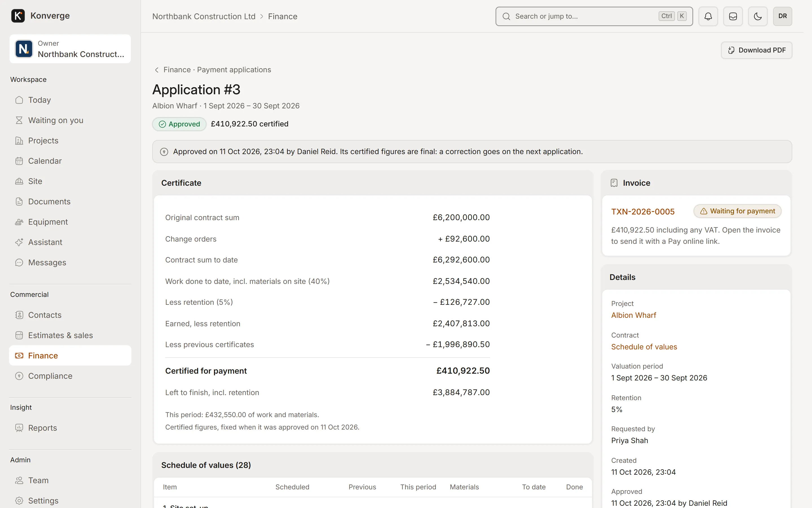Image resolution: width=812 pixels, height=508 pixels.
Task: Toggle dark mode moon icon
Action: [758, 16]
